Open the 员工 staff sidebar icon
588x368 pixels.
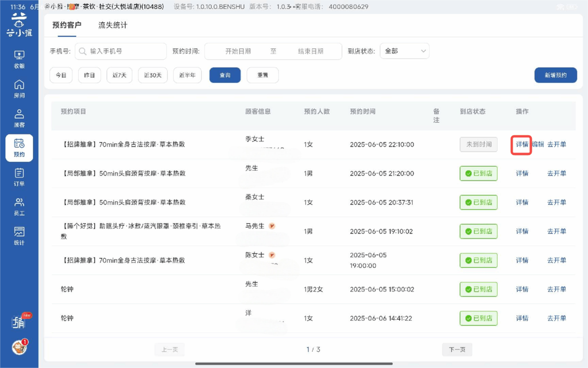click(19, 207)
